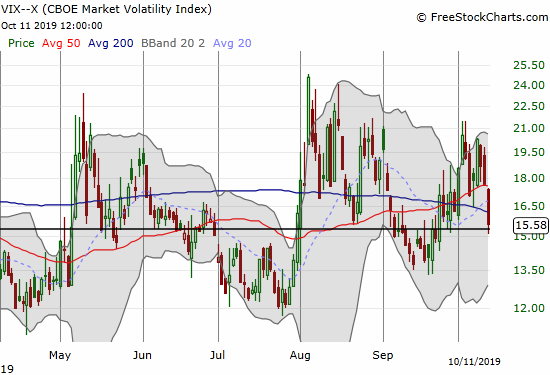
Task: Click the Oct 11 2019 12:00:00 timestamp
Action: point(52,26)
